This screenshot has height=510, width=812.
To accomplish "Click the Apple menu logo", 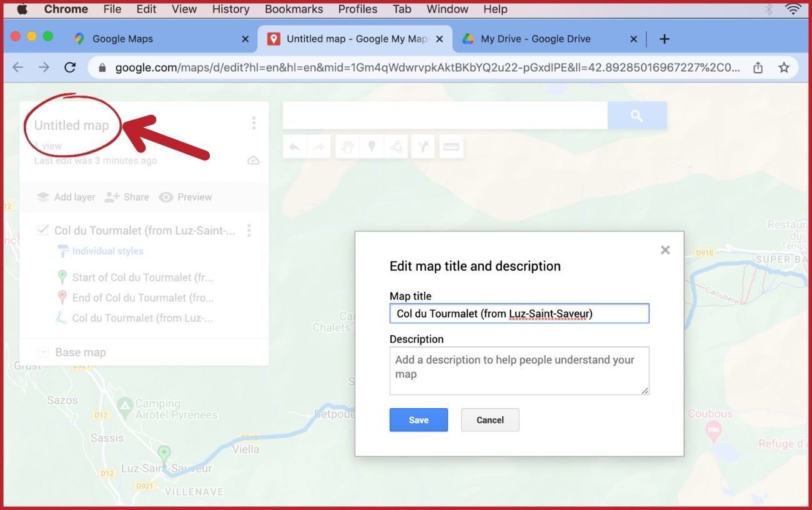I will coord(22,9).
